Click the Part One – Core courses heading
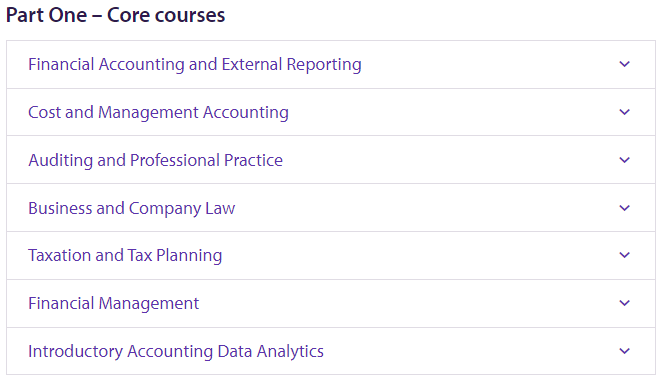665x382 pixels. [115, 15]
